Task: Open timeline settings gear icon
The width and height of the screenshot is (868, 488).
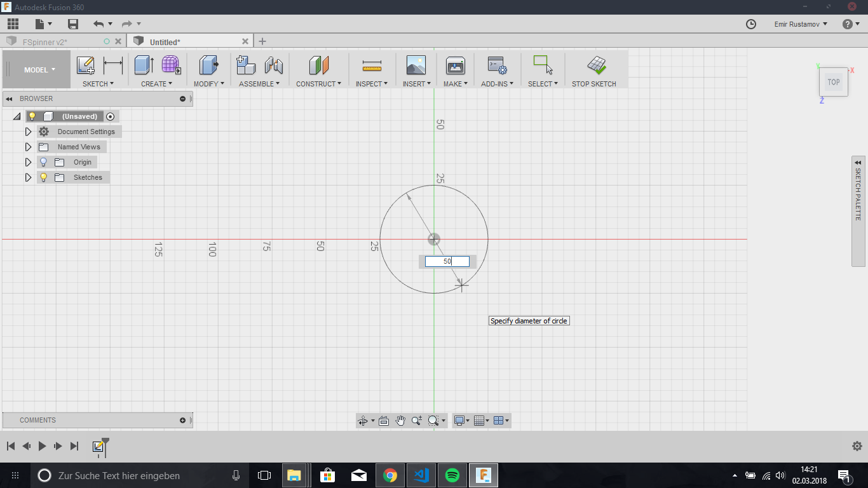Action: (x=857, y=446)
